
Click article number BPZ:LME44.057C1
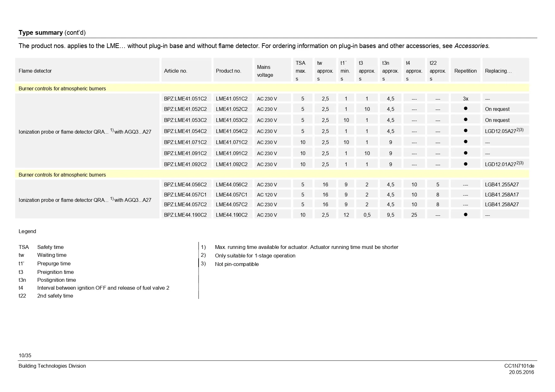185,195
